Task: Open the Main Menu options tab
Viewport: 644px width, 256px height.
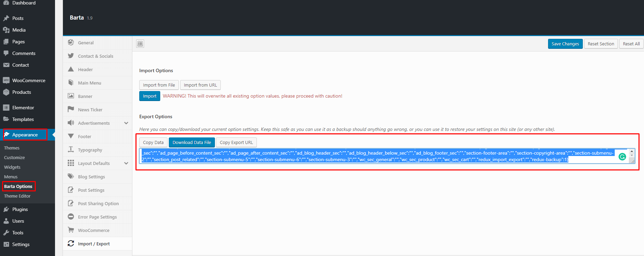Action: [98, 83]
